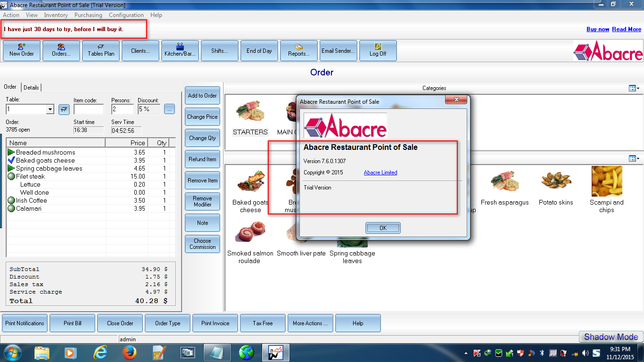Open the Help menu
Screen dimensions: 644x362
coord(156,15)
